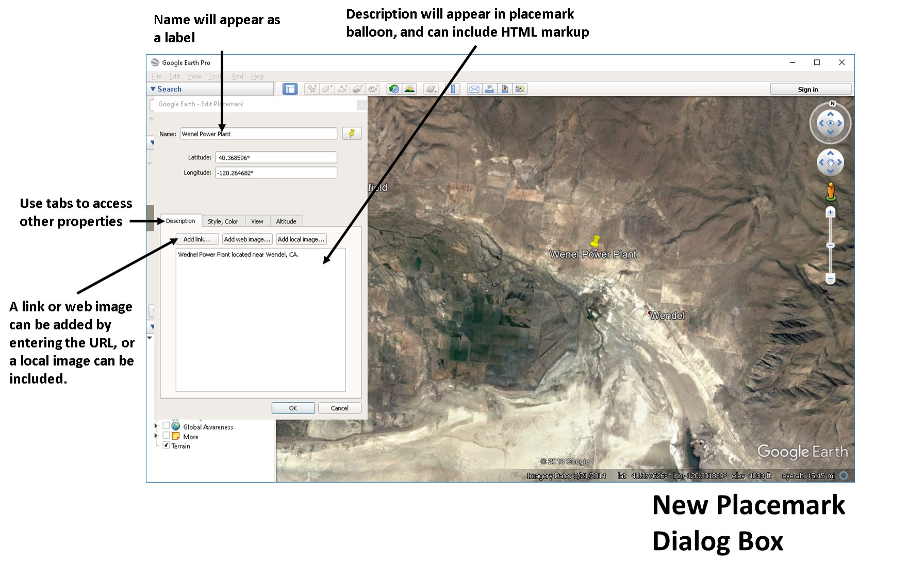Toggle the sidebar visibility toolbar button
Viewport: 924px width, 577px height.
pyautogui.click(x=290, y=89)
